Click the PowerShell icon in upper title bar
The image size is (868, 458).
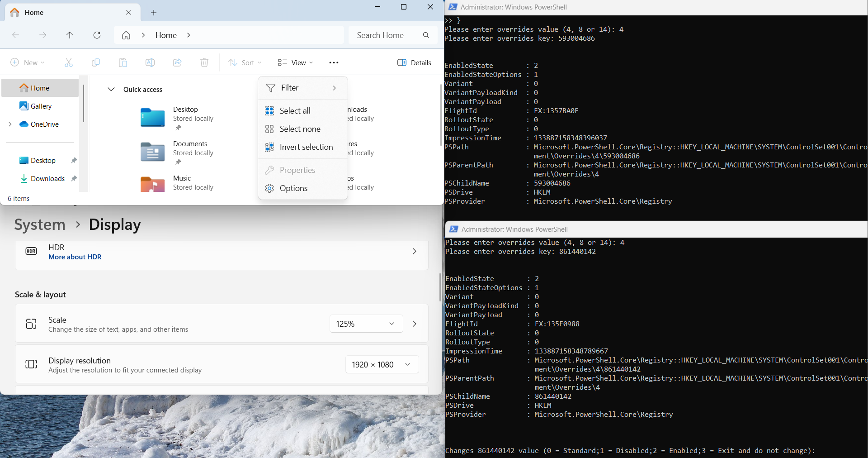click(453, 7)
